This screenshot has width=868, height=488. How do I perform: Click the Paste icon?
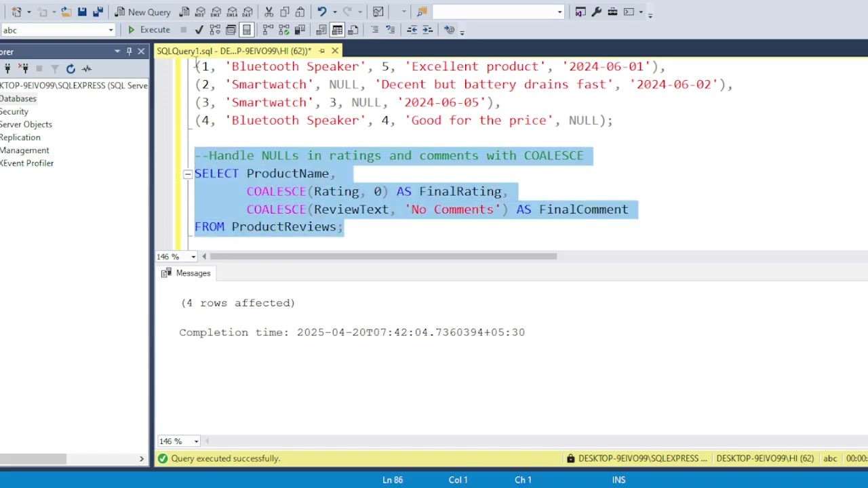click(300, 12)
